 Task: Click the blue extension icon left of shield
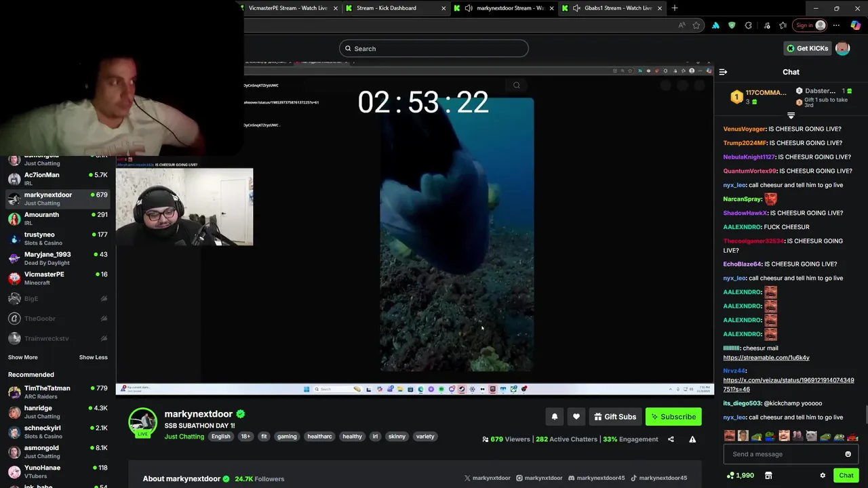715,25
